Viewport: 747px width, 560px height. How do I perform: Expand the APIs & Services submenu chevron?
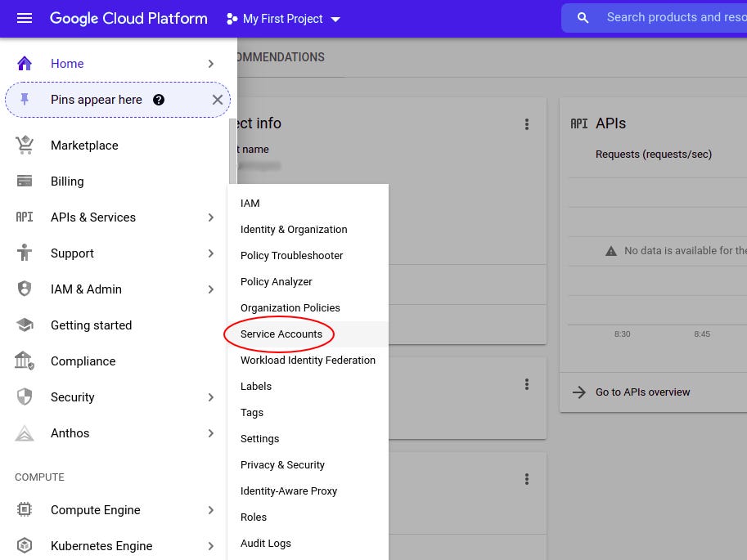(x=210, y=217)
